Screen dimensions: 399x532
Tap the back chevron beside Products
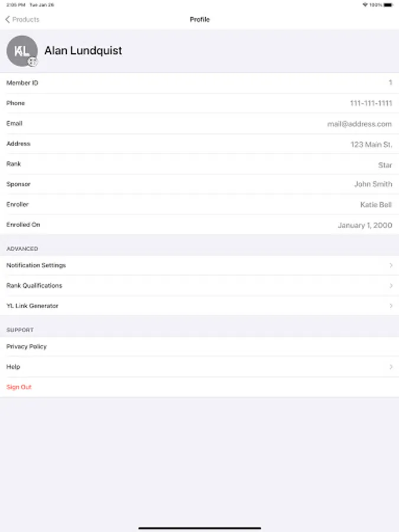click(x=8, y=20)
